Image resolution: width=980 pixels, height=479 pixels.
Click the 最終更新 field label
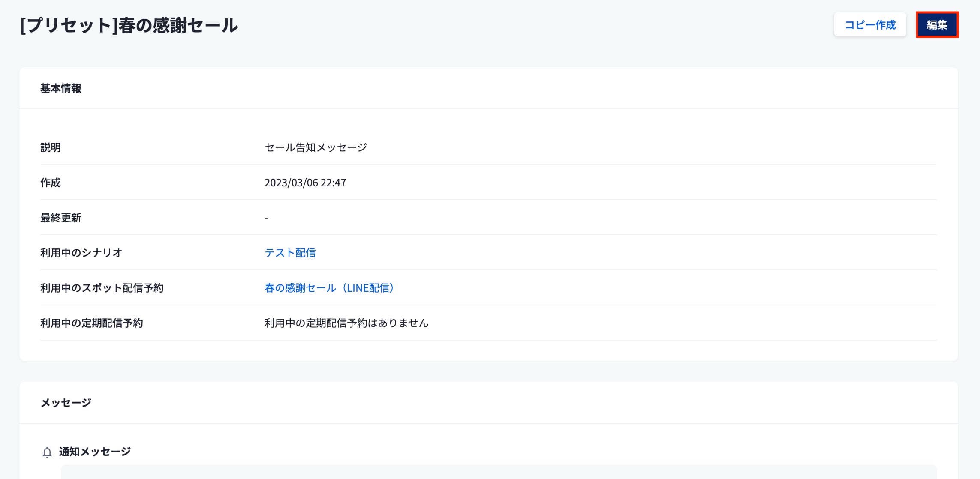[61, 218]
